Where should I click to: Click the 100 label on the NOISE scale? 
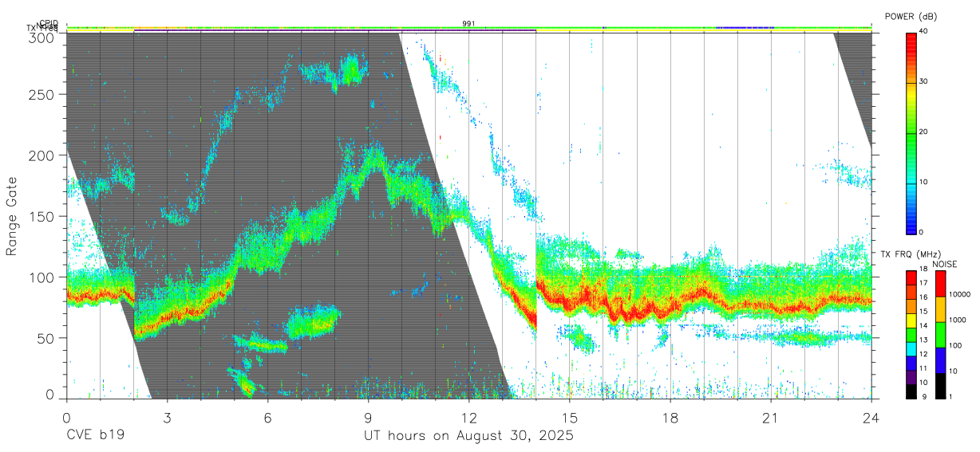[956, 346]
